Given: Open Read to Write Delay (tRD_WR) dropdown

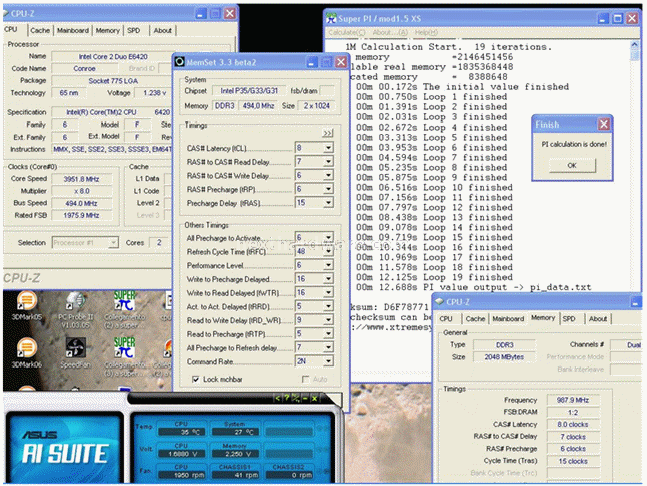Looking at the screenshot, I should click(328, 319).
